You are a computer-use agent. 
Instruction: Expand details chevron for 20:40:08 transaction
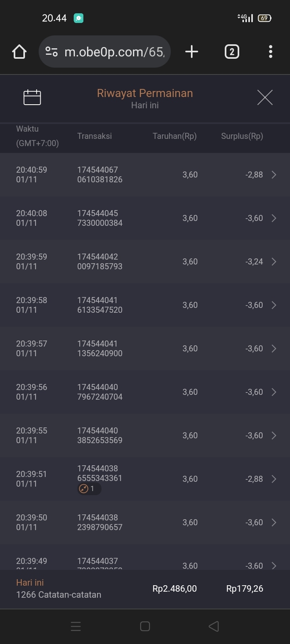pos(274,218)
